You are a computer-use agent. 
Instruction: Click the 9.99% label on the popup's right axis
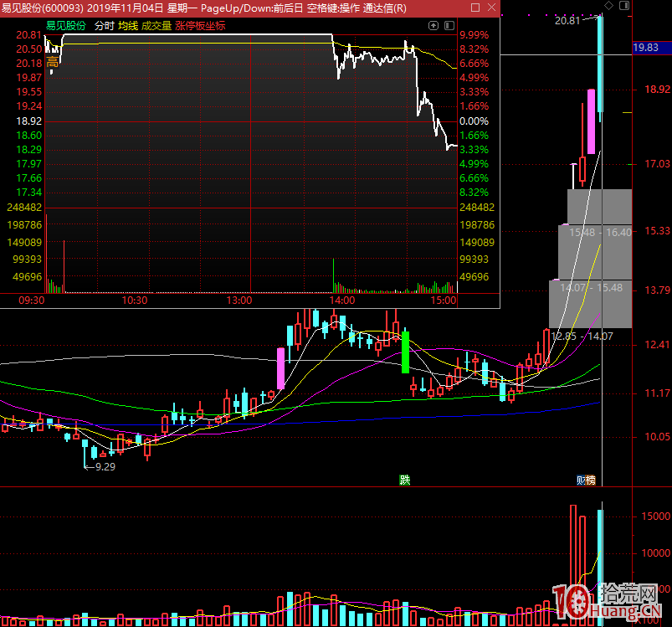(x=474, y=34)
